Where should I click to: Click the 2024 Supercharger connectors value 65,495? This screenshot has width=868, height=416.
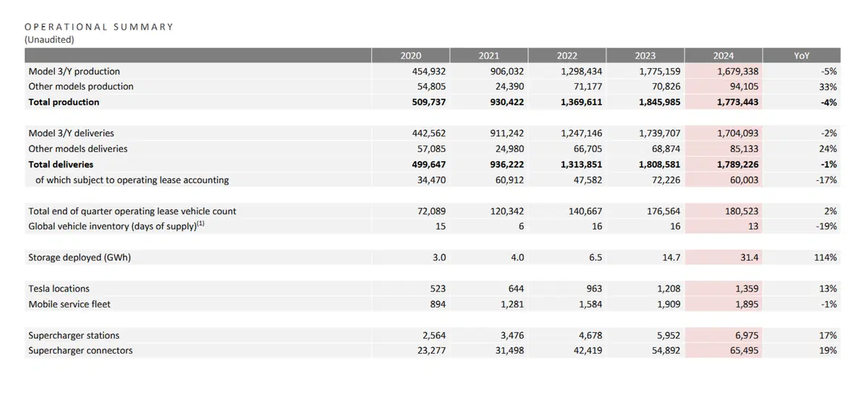click(742, 351)
